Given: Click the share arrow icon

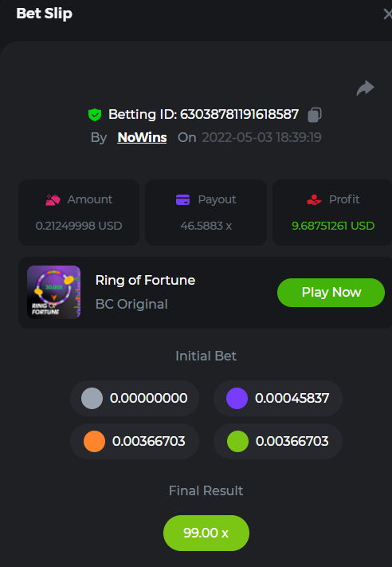Looking at the screenshot, I should 365,88.
